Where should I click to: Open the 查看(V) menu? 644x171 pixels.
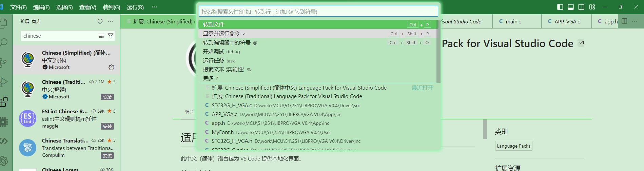(x=87, y=7)
